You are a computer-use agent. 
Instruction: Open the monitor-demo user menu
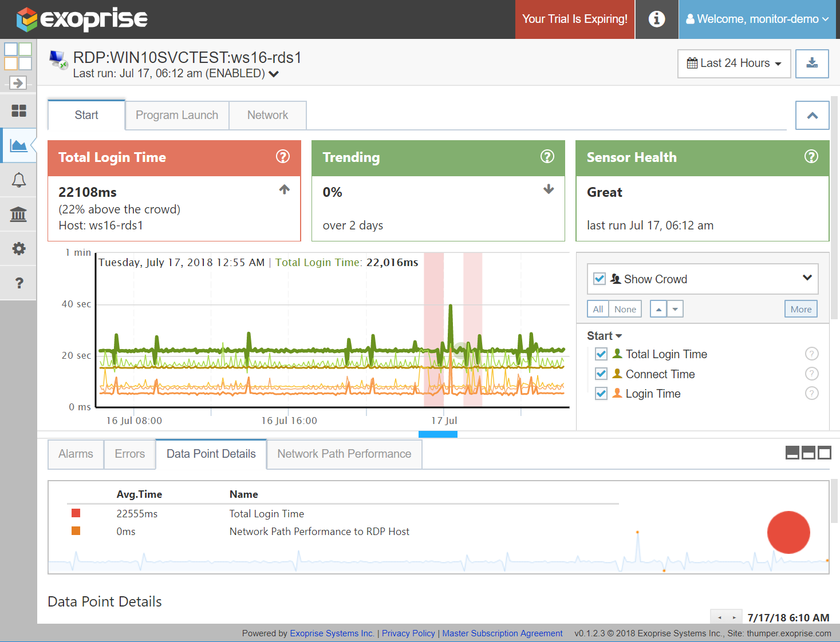coord(757,19)
